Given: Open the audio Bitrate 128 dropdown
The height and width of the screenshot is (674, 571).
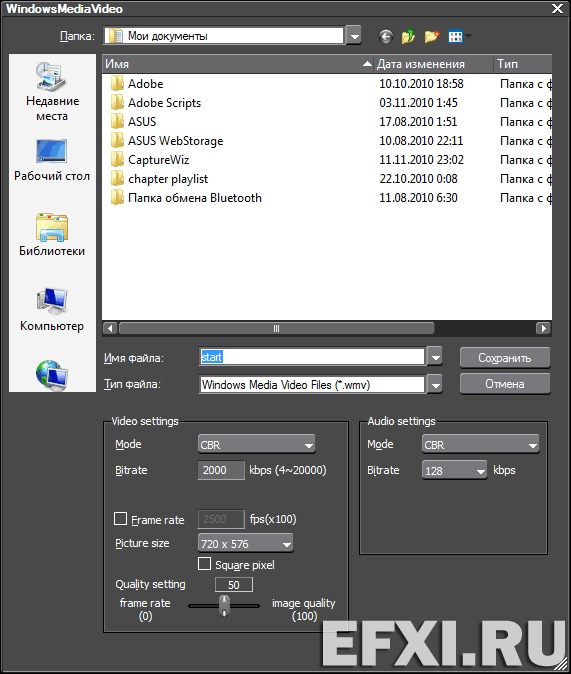Looking at the screenshot, I should pos(454,470).
